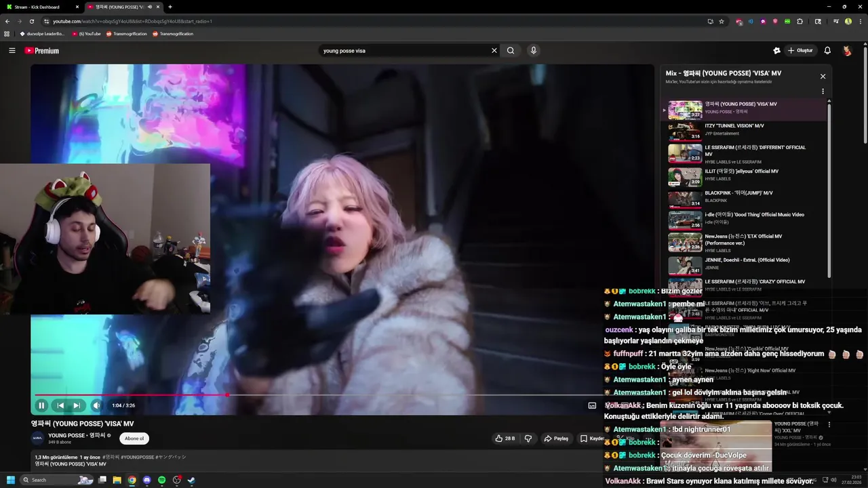This screenshot has width=868, height=488.
Task: Skip to previous video in player
Action: [x=60, y=405]
